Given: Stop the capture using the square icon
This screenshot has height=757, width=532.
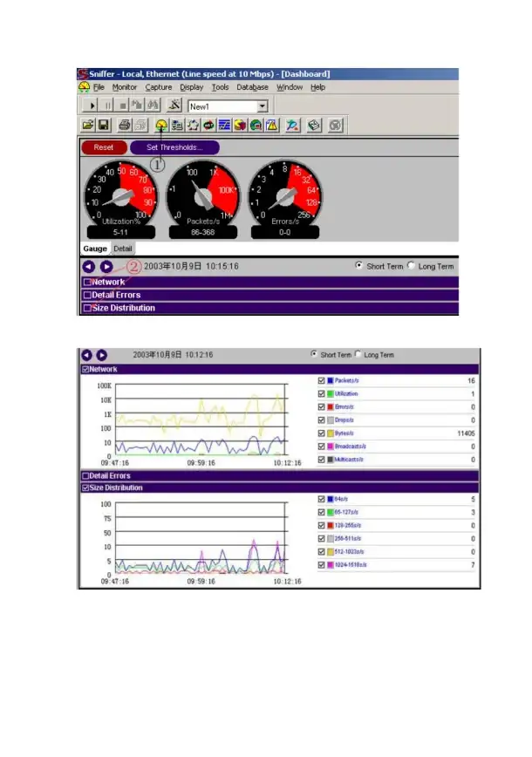Looking at the screenshot, I should (x=123, y=106).
